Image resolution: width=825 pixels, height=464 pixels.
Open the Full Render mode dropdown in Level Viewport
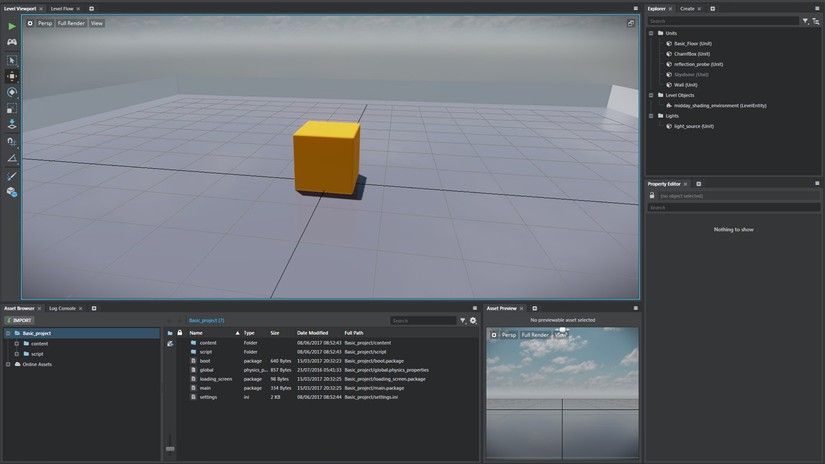(x=71, y=23)
